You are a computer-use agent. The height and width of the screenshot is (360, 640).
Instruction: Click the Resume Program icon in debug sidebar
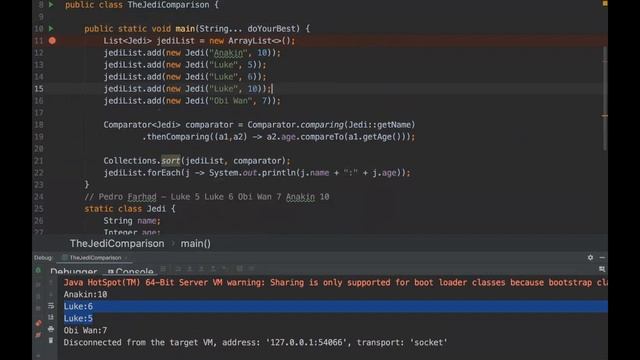point(38,284)
